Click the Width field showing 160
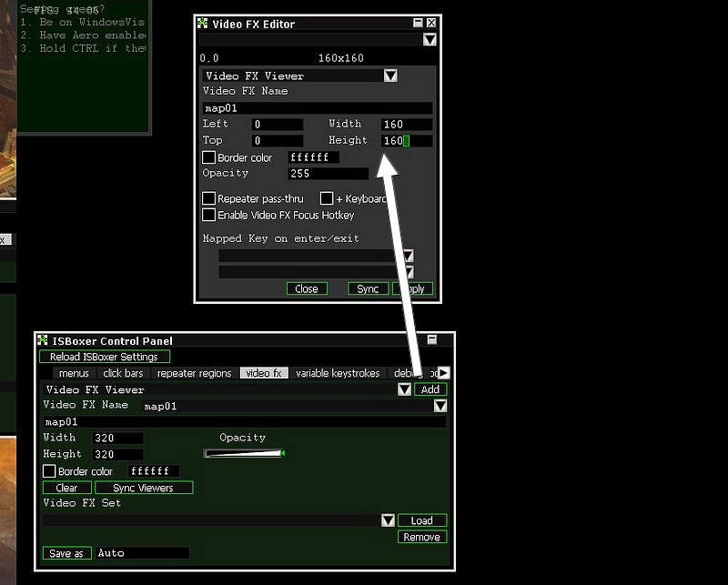728x585 pixels. (x=407, y=125)
